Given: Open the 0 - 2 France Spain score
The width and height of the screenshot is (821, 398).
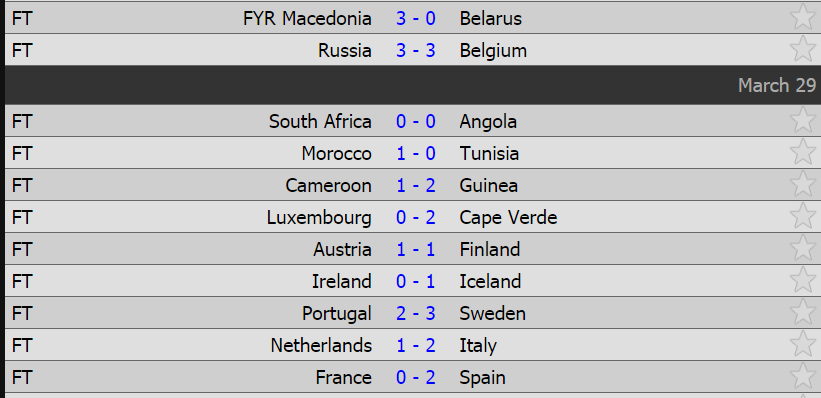Looking at the screenshot, I should (x=416, y=378).
